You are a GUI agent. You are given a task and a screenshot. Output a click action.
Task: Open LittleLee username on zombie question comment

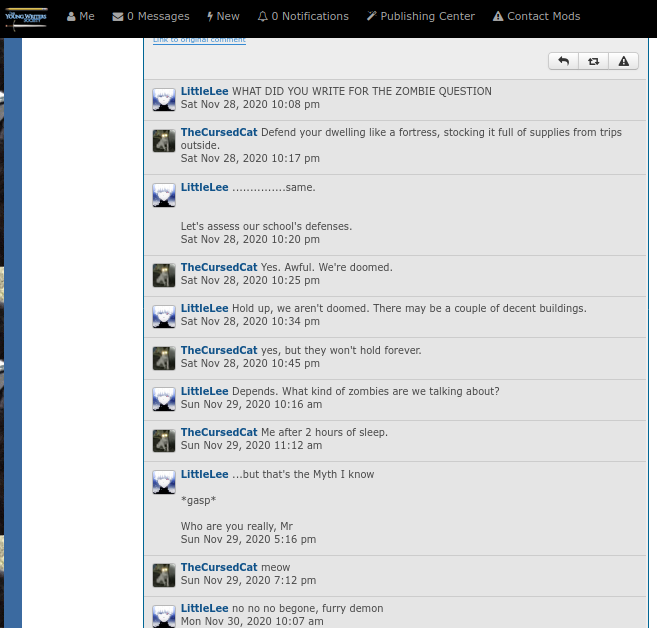coord(204,91)
